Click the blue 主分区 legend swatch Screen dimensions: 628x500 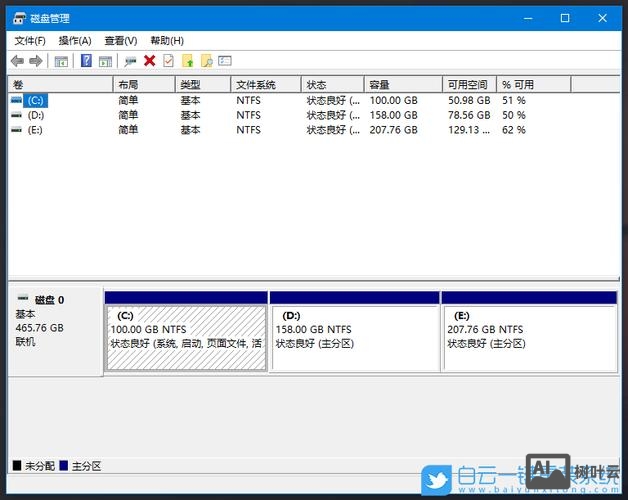coord(63,466)
